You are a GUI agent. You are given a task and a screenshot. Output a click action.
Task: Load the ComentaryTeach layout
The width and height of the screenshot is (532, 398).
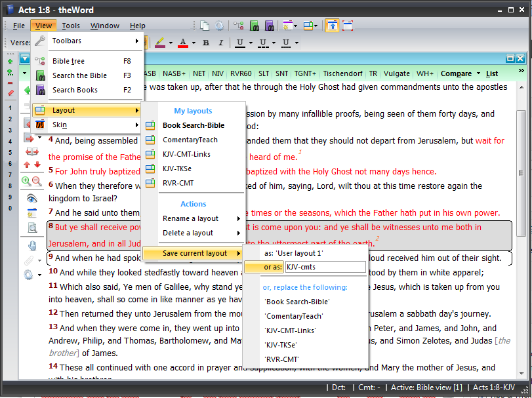pyautogui.click(x=194, y=140)
